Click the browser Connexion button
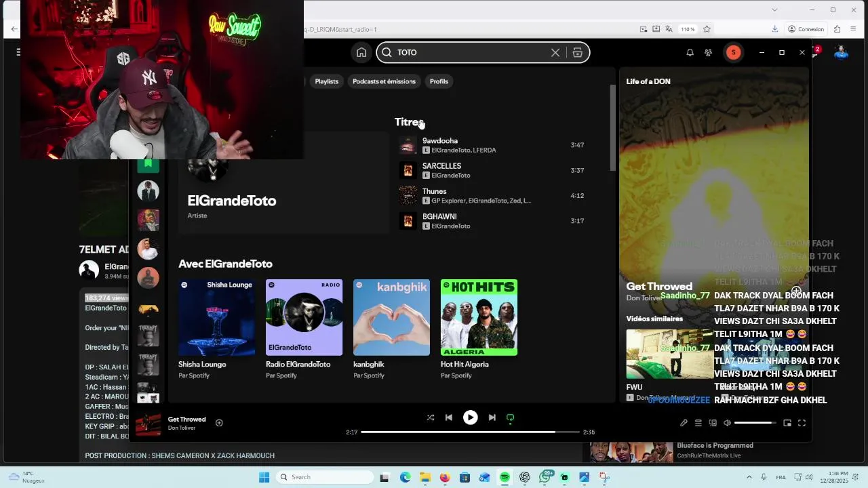 806,29
